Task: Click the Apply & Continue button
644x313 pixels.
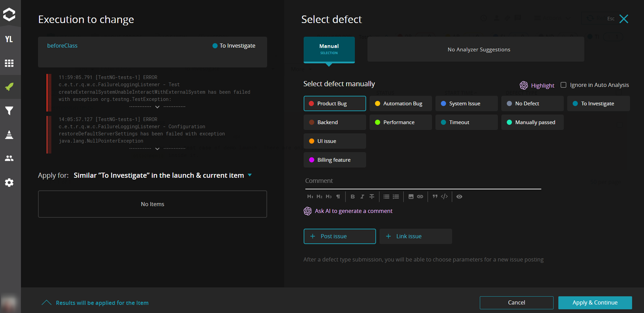Action: pos(594,302)
